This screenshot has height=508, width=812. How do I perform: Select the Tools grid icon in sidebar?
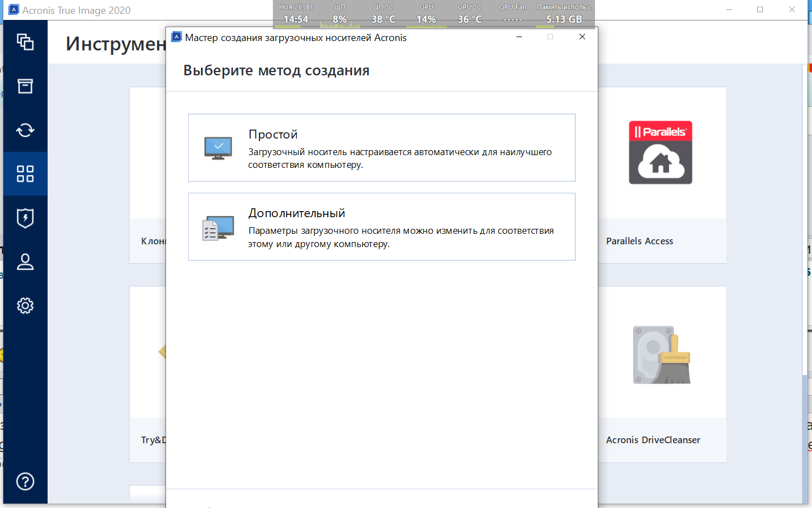pos(25,174)
